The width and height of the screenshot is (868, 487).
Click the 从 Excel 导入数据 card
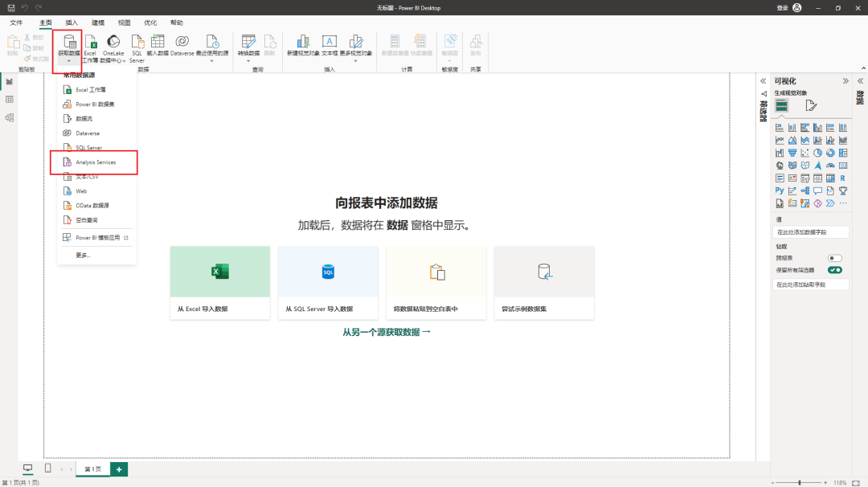[219, 283]
